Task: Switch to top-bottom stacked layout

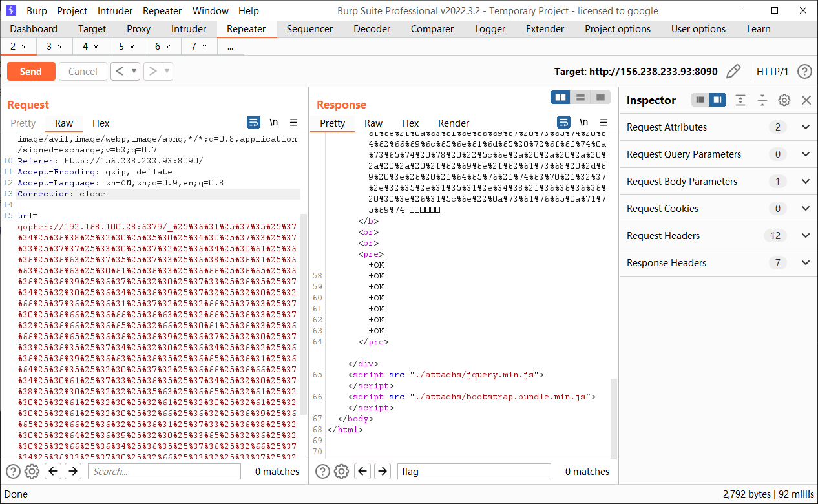Action: tap(580, 97)
